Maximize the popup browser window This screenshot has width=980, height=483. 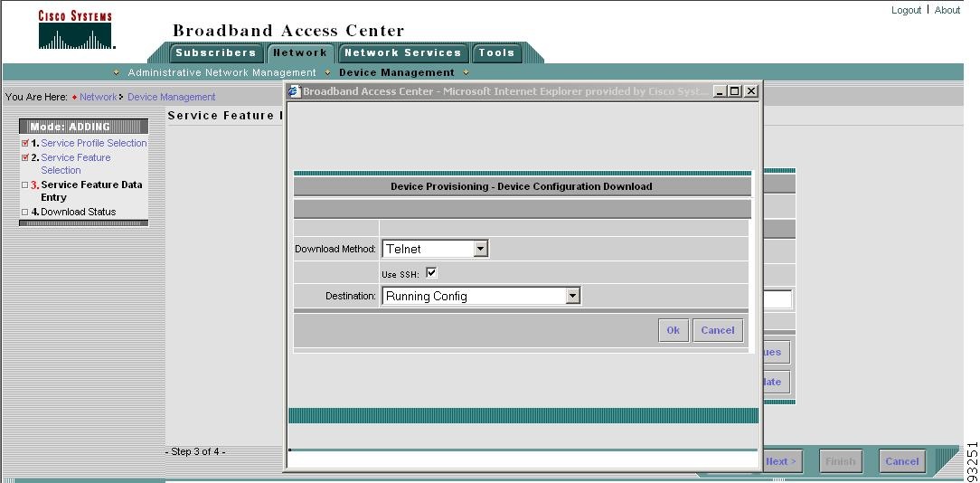pos(735,91)
